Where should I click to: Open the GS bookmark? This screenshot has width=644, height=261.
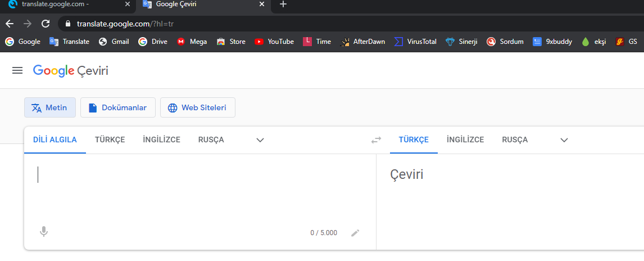[x=627, y=42]
